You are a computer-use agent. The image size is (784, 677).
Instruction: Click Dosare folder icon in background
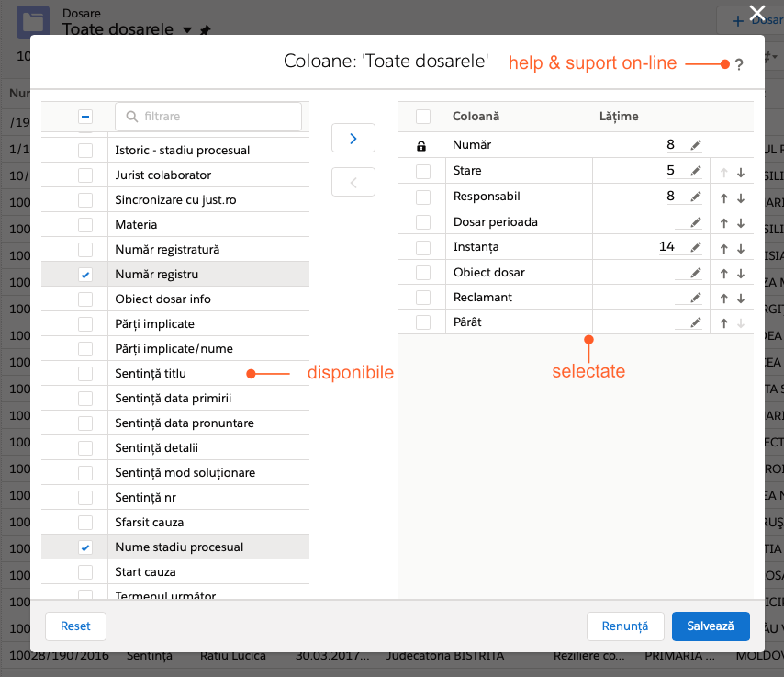[x=33, y=20]
